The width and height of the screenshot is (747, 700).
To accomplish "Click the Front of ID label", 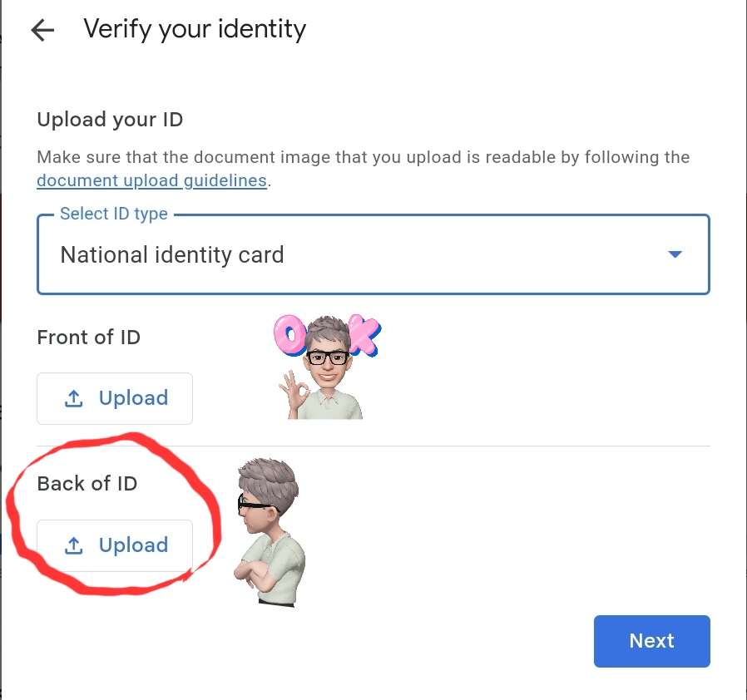I will [x=89, y=338].
